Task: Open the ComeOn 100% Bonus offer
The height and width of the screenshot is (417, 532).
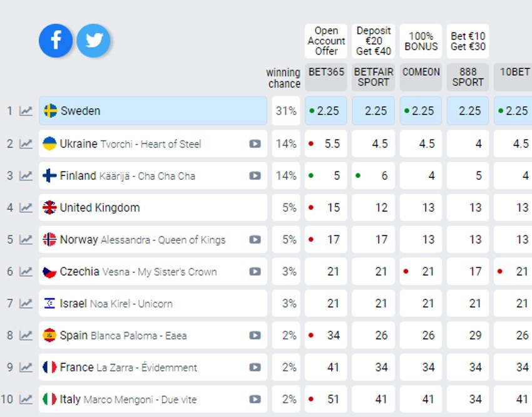Action: point(421,41)
